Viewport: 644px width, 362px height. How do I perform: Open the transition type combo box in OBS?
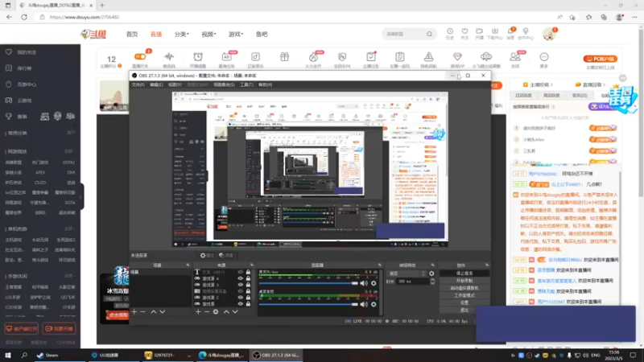coord(407,274)
